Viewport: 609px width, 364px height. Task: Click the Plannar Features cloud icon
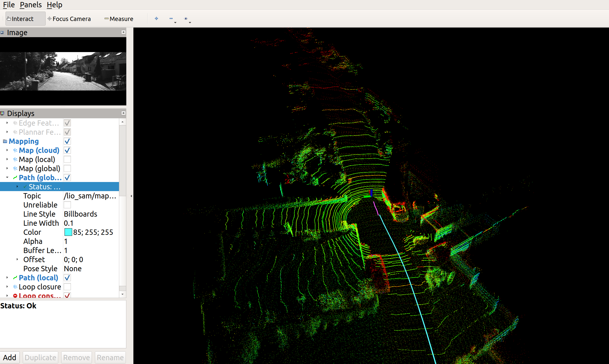15,132
